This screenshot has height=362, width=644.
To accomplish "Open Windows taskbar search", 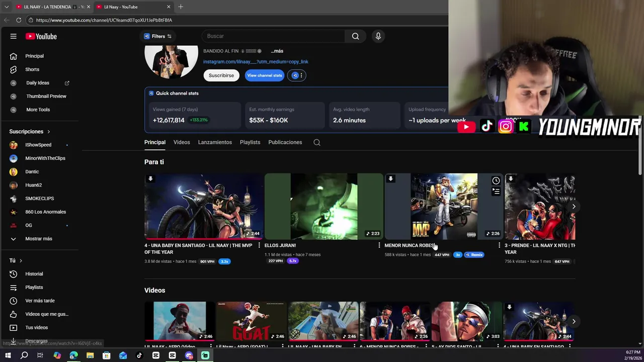I will tap(24, 355).
